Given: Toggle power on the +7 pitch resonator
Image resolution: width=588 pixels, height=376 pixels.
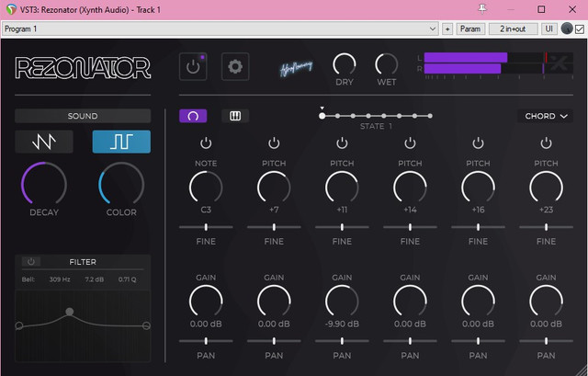Looking at the screenshot, I should tap(274, 143).
